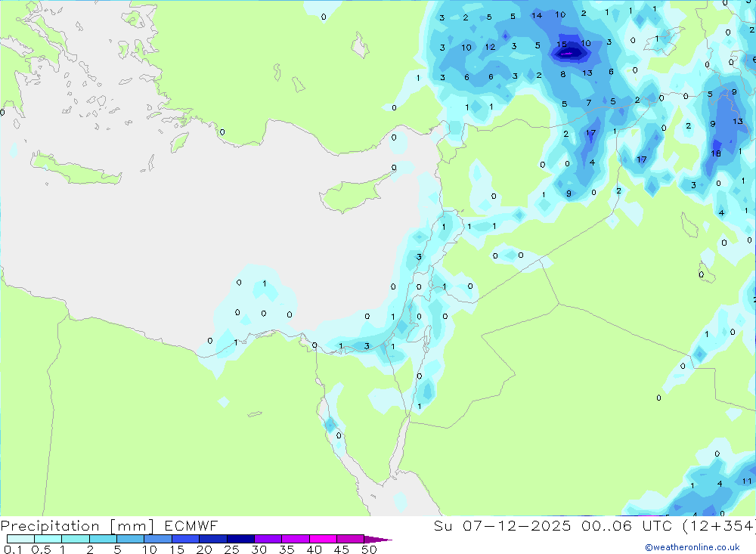Select the legend scale label 30
Screen dimensions: 756x554
coord(259,549)
